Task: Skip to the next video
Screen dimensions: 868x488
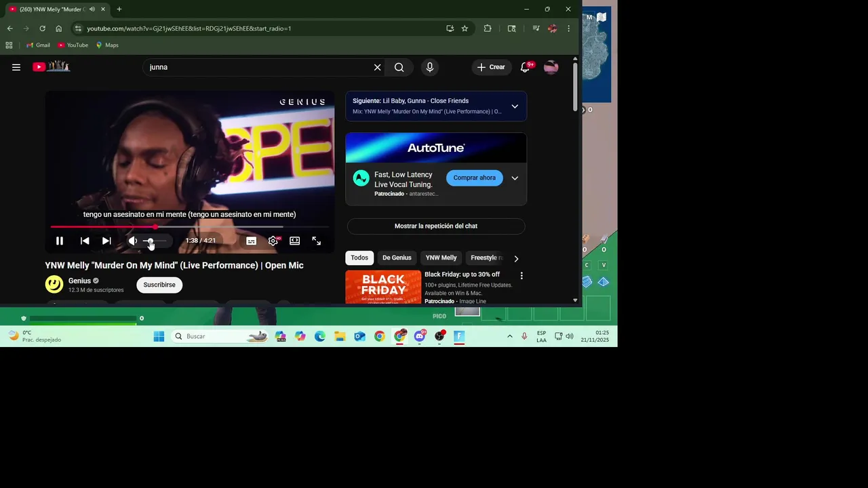Action: [106, 241]
